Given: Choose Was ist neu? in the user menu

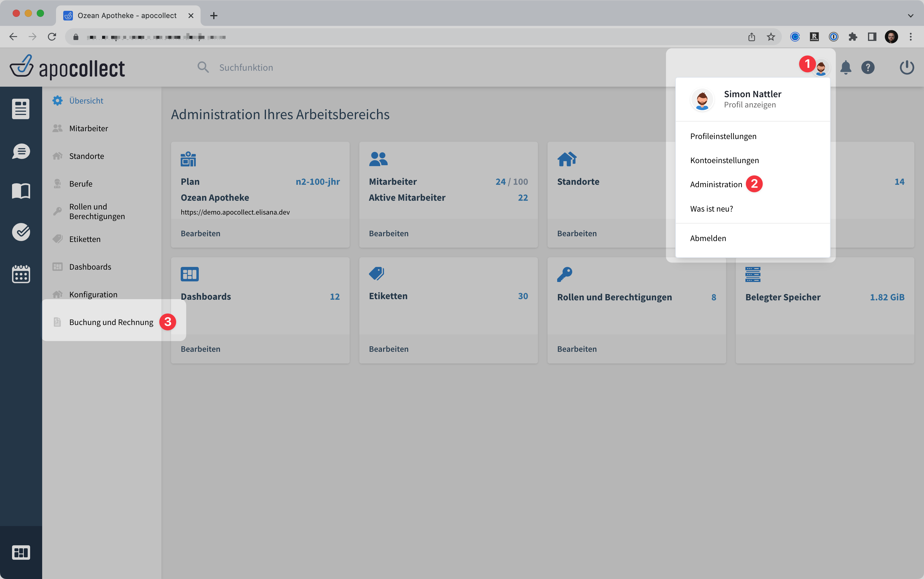Looking at the screenshot, I should (x=711, y=209).
